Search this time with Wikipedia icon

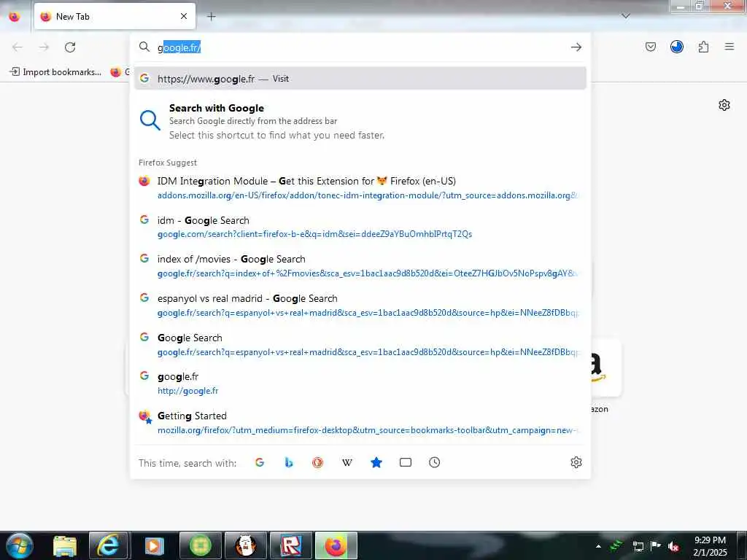click(347, 462)
